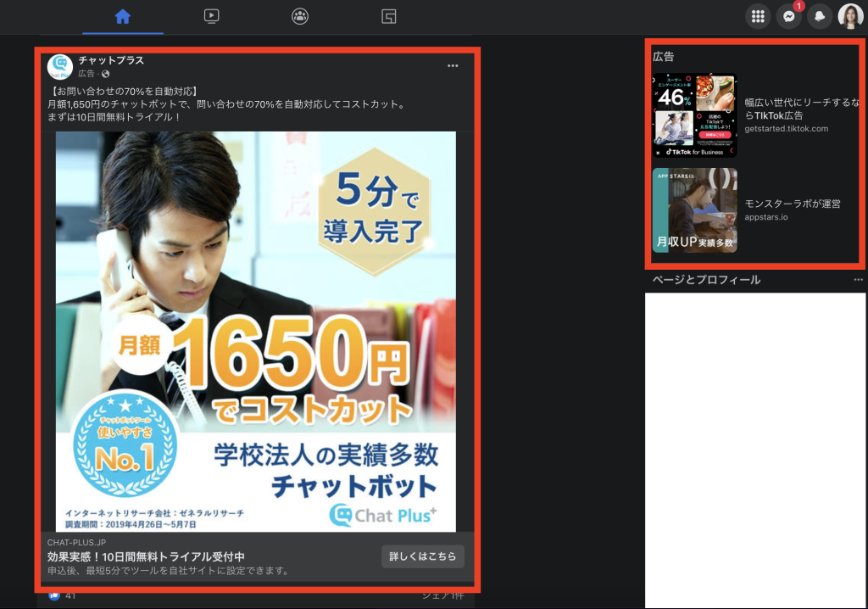868x609 pixels.
Task: Open the nine-dot menu grid
Action: (758, 17)
